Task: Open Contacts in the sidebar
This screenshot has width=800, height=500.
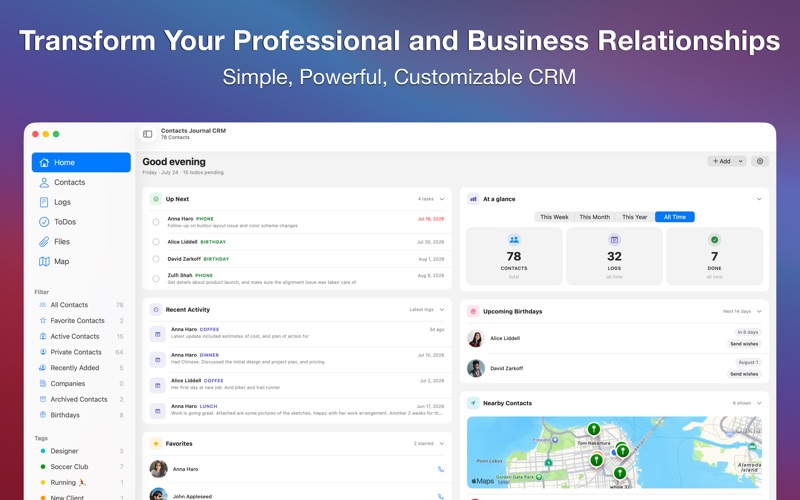Action: tap(81, 182)
